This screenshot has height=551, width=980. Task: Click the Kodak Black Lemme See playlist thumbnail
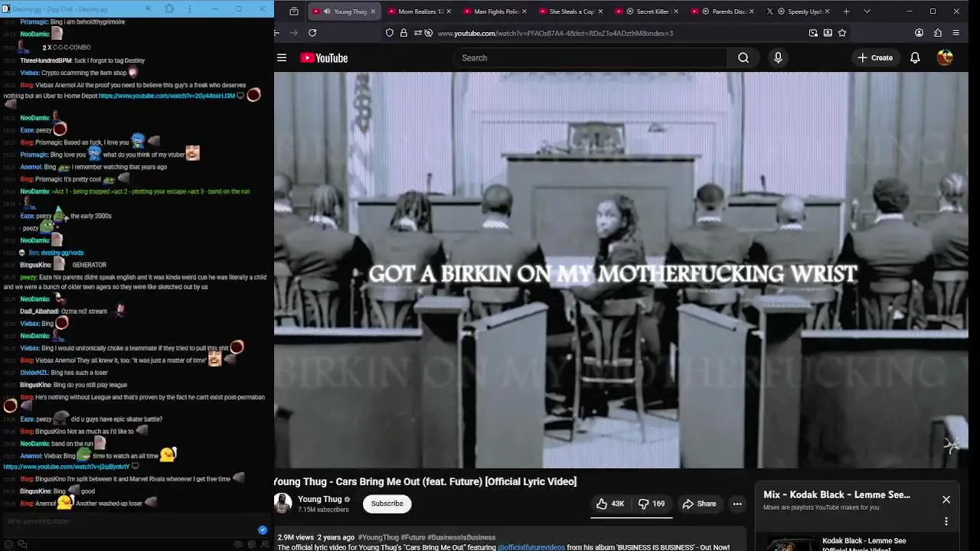(x=790, y=544)
